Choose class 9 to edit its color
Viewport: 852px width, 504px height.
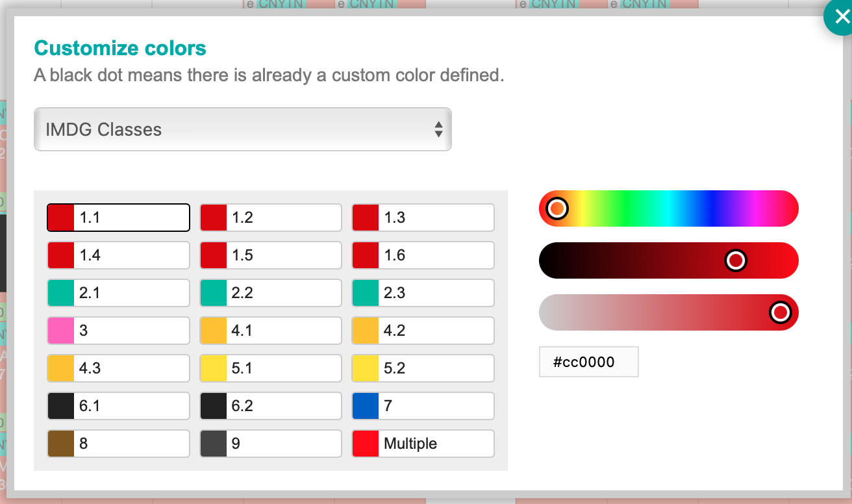click(x=213, y=444)
